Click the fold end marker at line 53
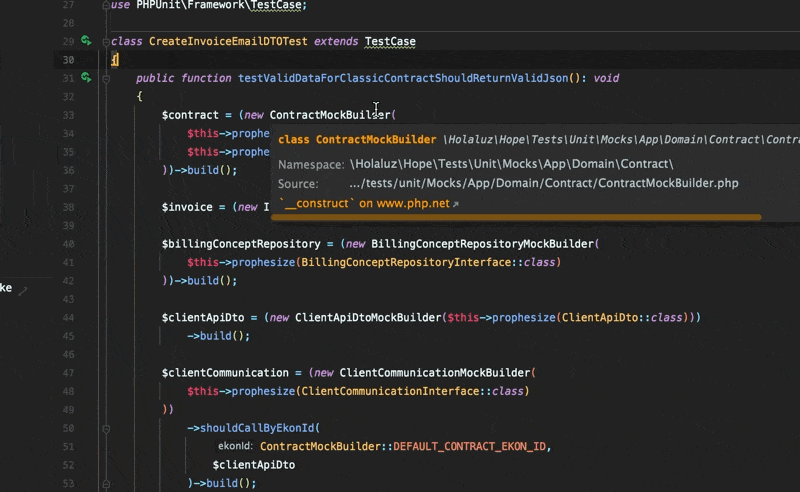The image size is (800, 492). click(106, 483)
